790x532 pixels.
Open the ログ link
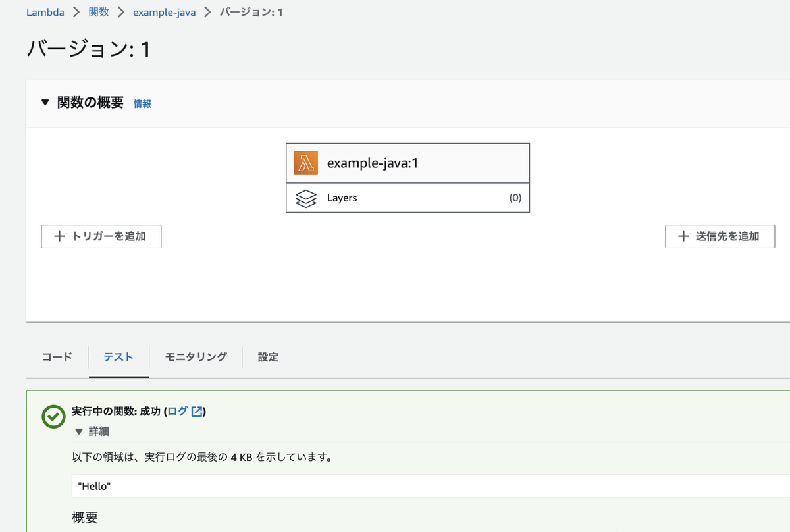178,412
